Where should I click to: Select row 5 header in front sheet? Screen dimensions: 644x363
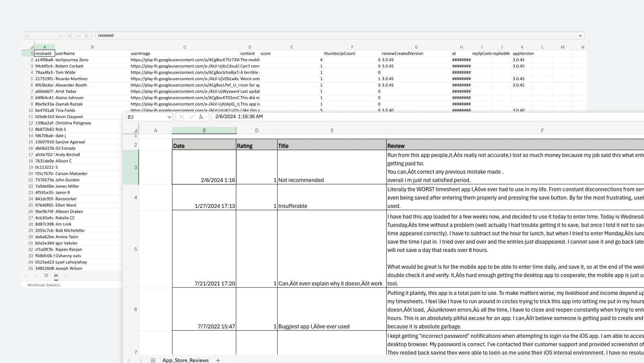136,249
